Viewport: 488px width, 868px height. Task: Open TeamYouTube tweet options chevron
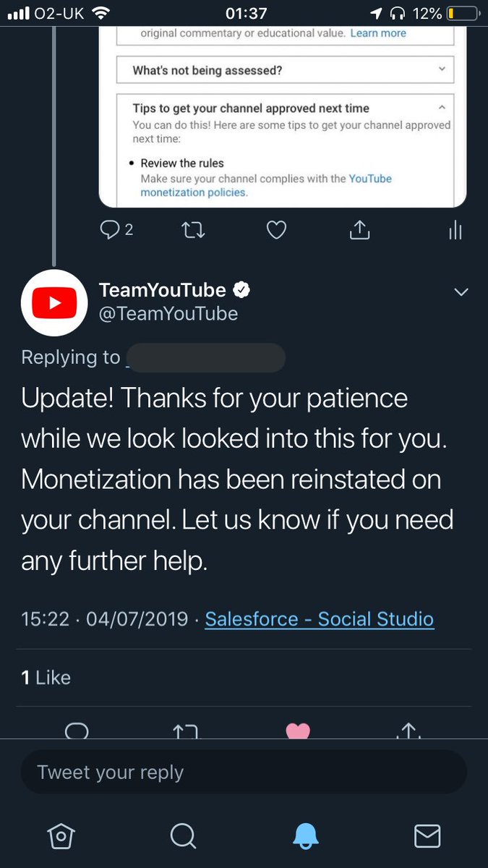coord(461,292)
